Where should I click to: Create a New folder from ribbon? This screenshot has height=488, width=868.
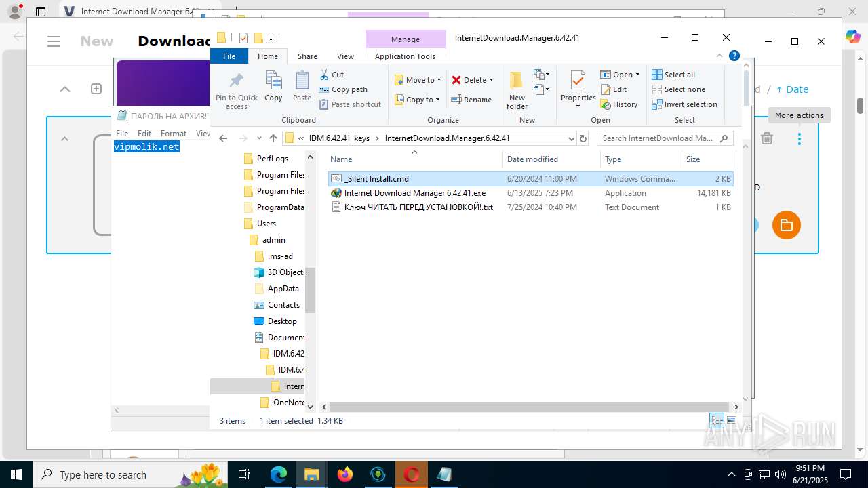point(517,90)
